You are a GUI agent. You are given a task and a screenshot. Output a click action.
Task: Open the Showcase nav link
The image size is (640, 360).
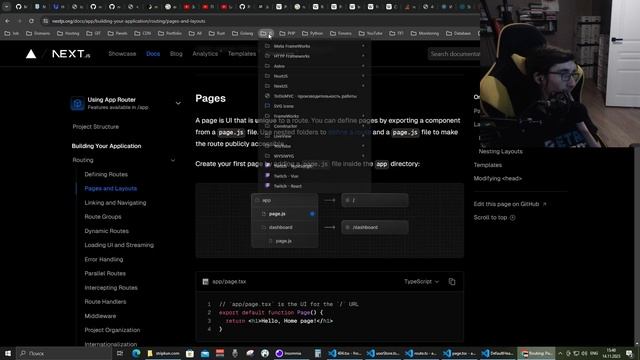[122, 53]
